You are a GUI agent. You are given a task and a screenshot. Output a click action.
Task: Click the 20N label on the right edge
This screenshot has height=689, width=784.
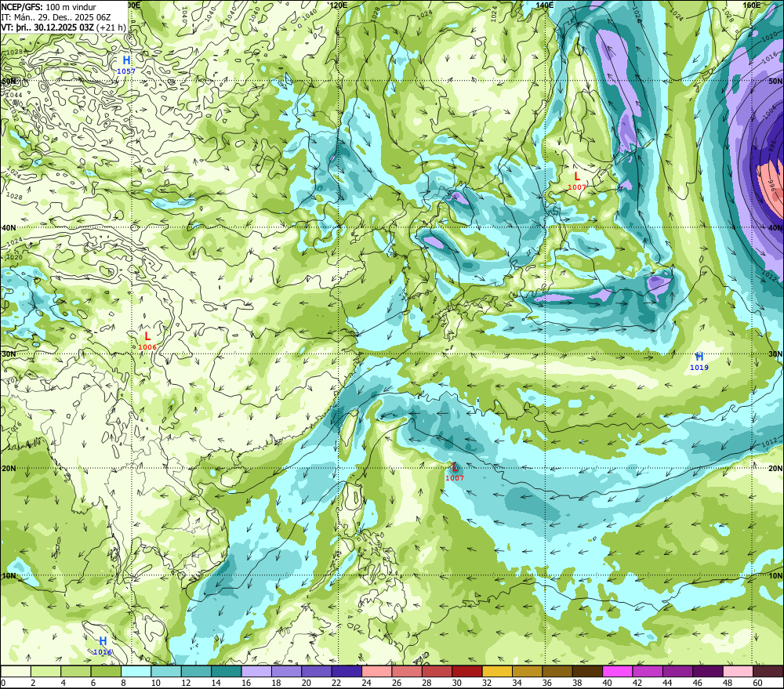pyautogui.click(x=775, y=468)
